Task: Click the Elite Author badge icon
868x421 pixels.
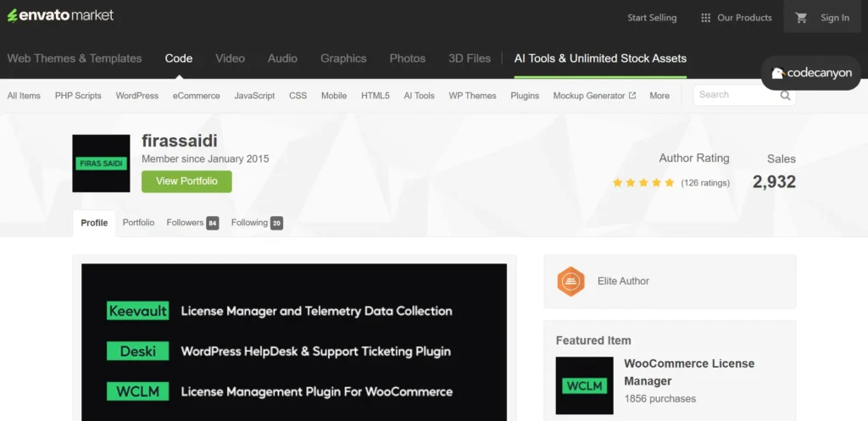Action: pyautogui.click(x=570, y=281)
